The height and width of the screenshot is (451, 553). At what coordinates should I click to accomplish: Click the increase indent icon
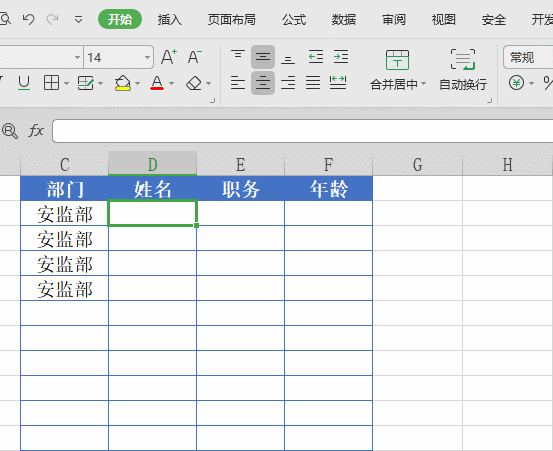pos(341,56)
